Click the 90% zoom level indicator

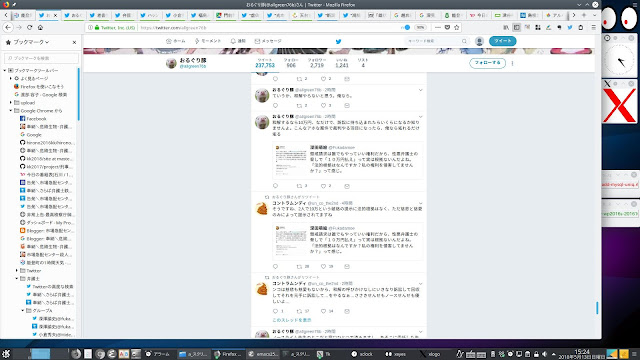[x=420, y=27]
